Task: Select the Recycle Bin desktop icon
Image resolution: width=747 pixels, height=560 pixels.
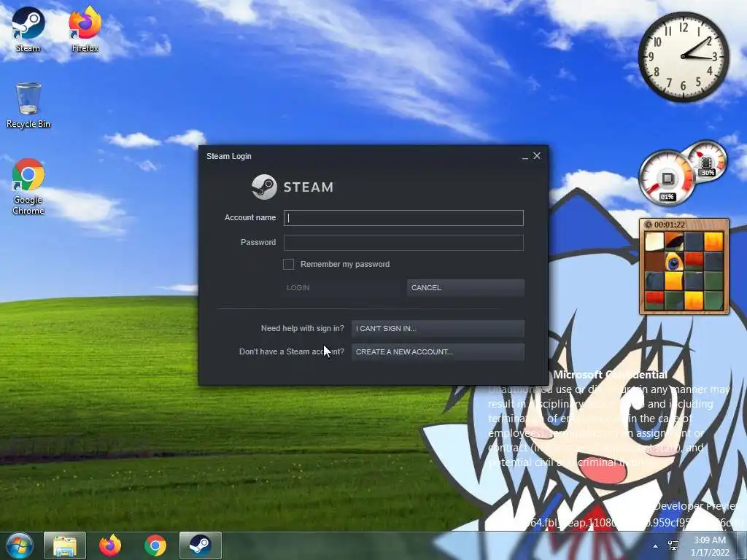Action: click(x=28, y=105)
